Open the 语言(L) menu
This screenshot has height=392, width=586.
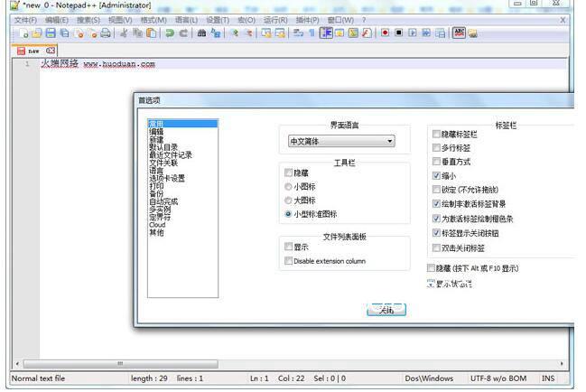click(x=186, y=19)
